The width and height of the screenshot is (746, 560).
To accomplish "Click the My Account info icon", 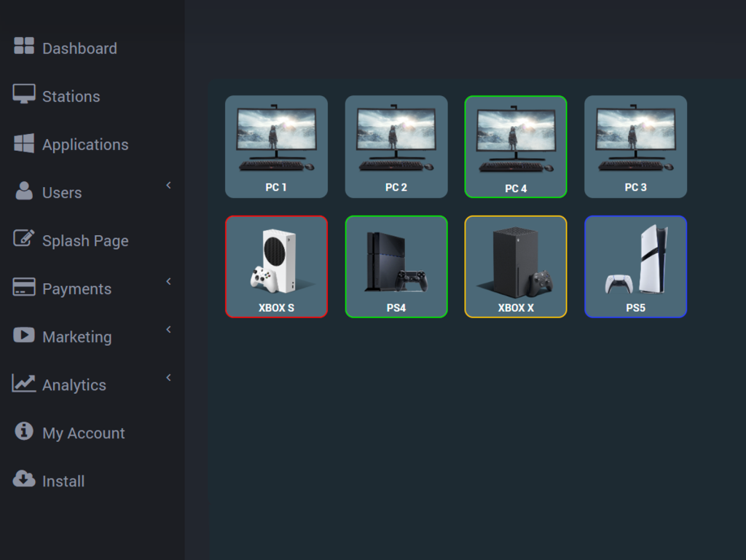I will pos(24,431).
